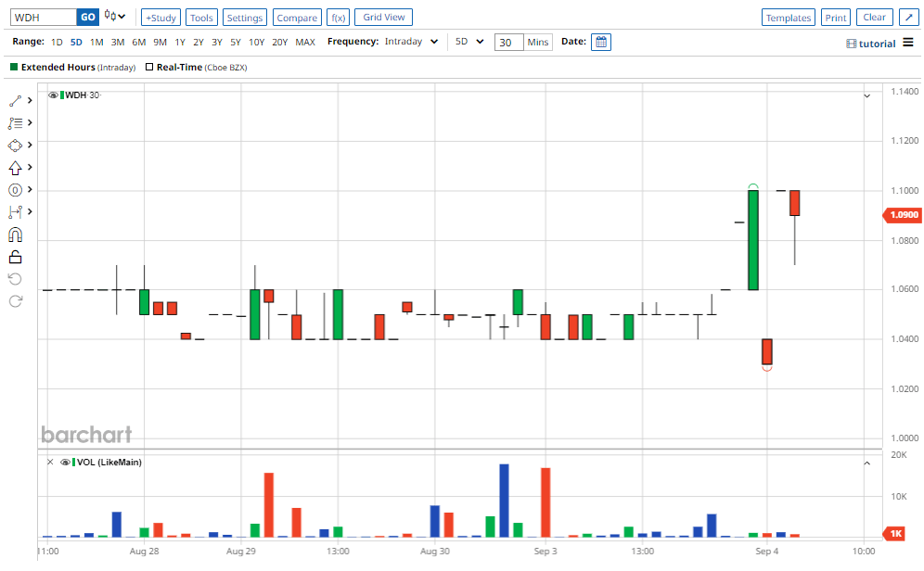Select the MAX range

coord(305,43)
